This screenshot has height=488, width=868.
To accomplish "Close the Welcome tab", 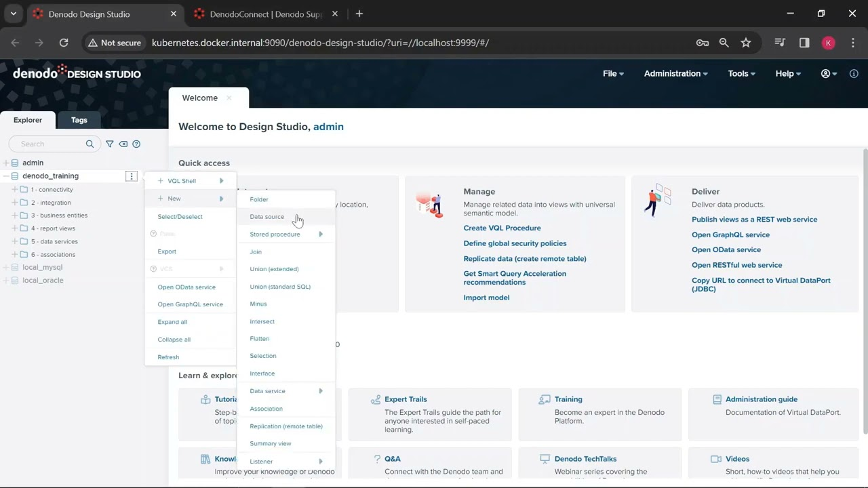I will [x=229, y=98].
